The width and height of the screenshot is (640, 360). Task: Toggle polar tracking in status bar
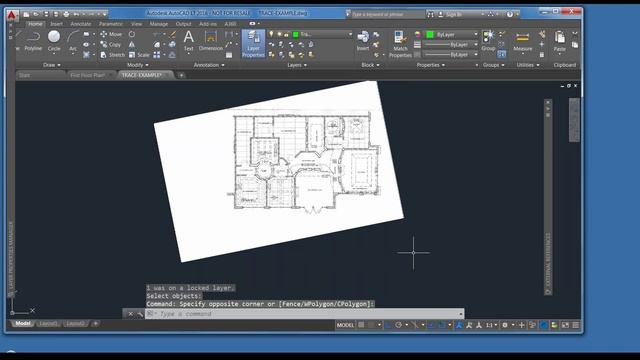399,325
